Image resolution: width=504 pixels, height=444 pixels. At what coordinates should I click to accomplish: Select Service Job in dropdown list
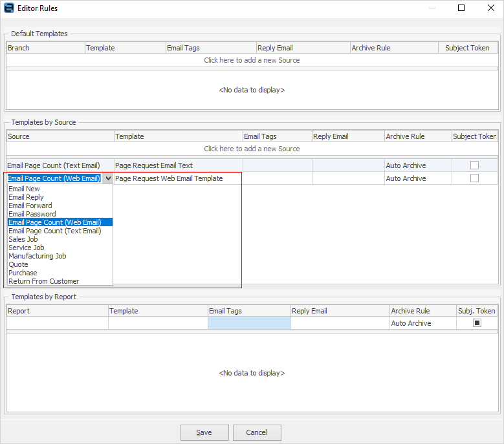tap(27, 248)
